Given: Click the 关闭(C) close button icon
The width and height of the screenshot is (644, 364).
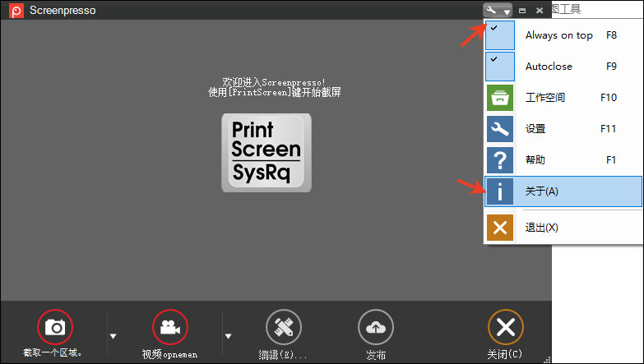Looking at the screenshot, I should (x=506, y=327).
